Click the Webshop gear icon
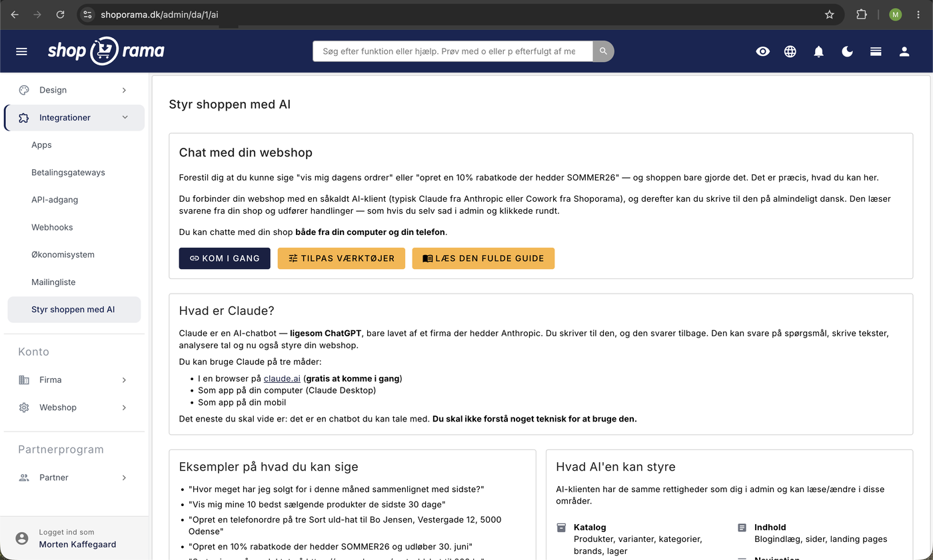The height and width of the screenshot is (560, 933). [24, 408]
